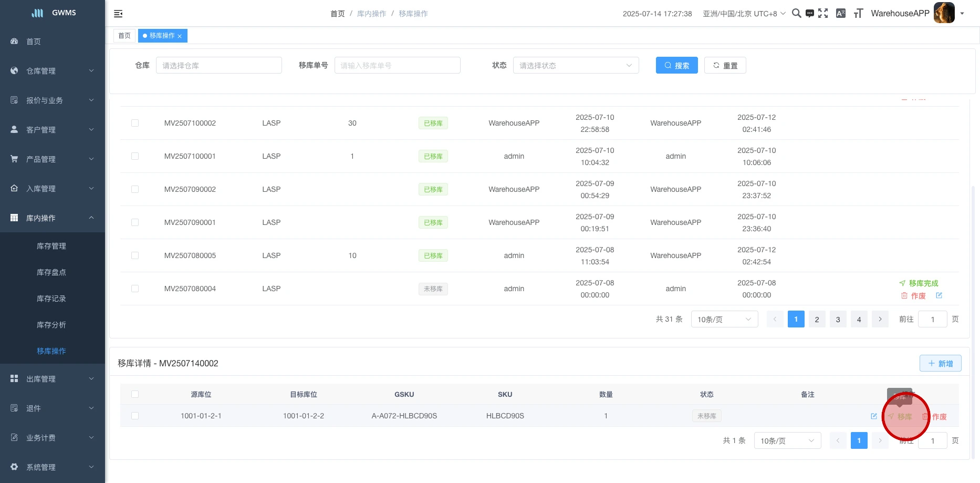This screenshot has height=483, width=980.
Task: Open the font size icon
Action: 858,14
